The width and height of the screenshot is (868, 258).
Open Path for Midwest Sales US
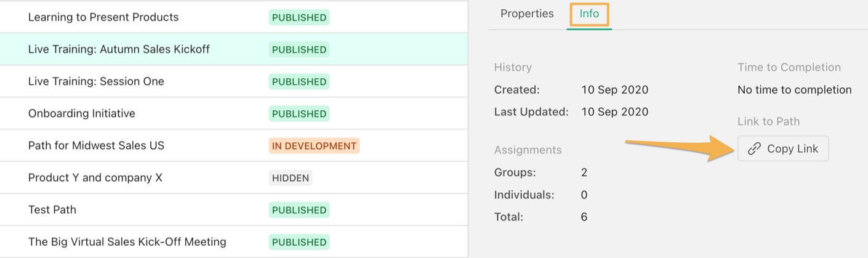click(96, 145)
